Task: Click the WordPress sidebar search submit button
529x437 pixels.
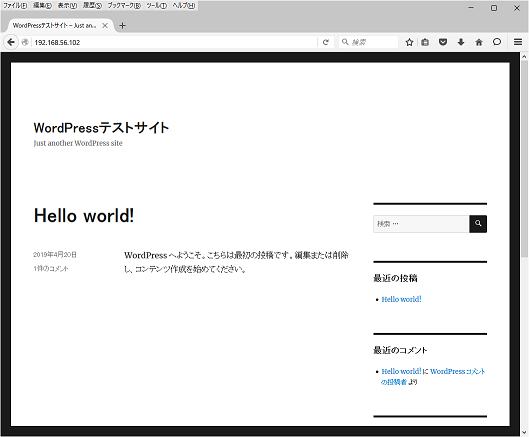Action: (x=478, y=224)
